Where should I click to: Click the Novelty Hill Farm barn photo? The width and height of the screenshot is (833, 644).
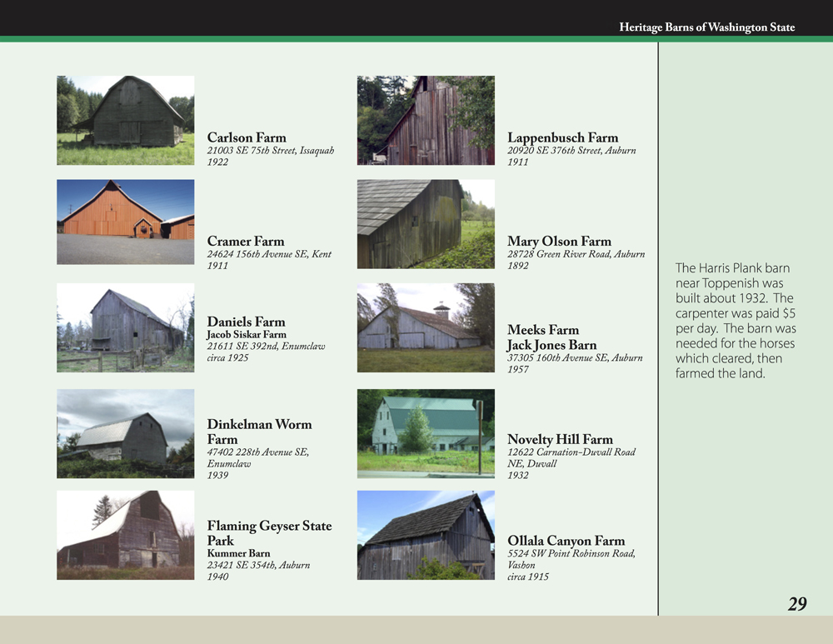[x=426, y=433]
